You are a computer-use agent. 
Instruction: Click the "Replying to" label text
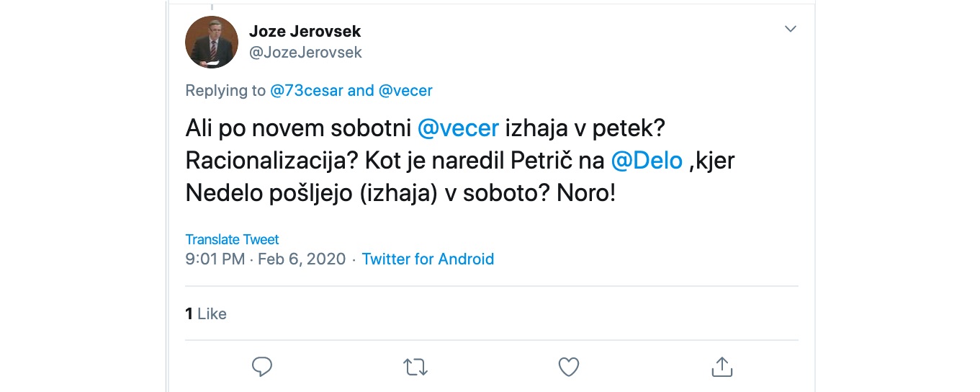click(225, 91)
